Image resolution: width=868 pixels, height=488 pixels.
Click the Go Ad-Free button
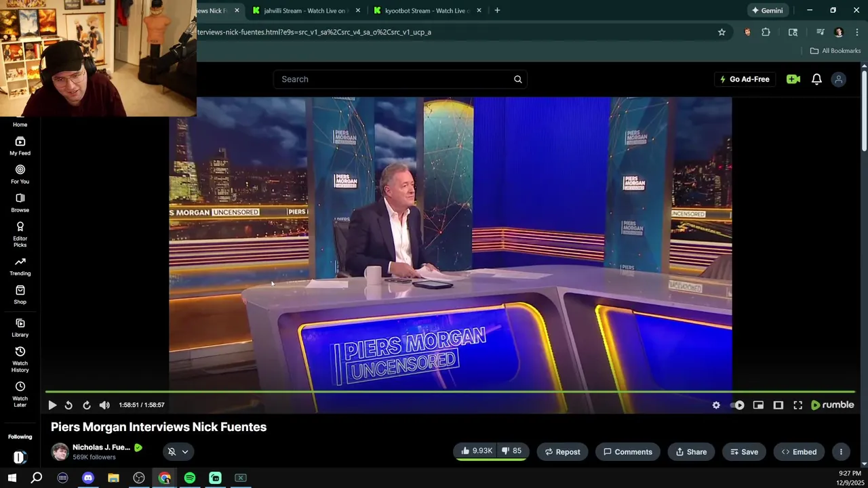[745, 79]
